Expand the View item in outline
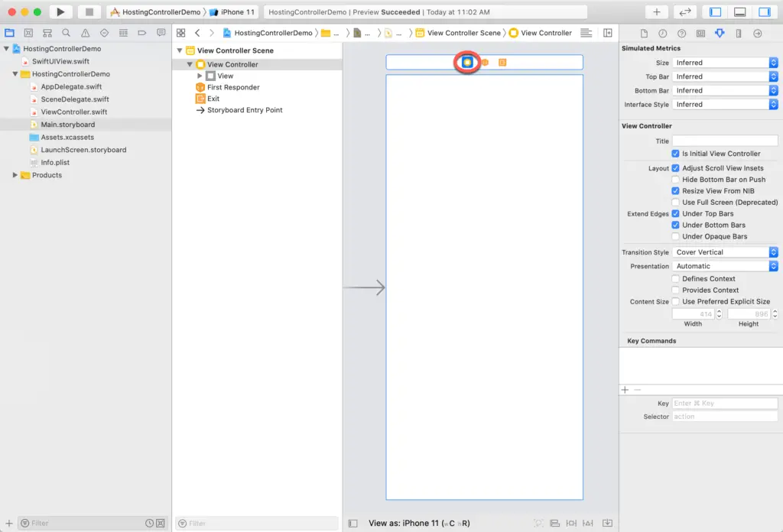This screenshot has width=783, height=532. 200,76
